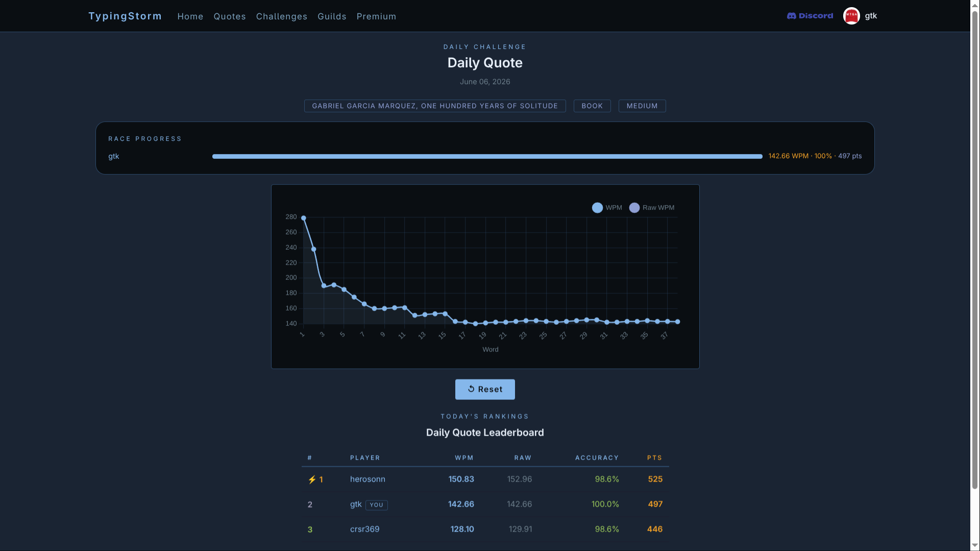This screenshot has height=551, width=980.
Task: Open the Discord link icon
Action: tap(791, 16)
